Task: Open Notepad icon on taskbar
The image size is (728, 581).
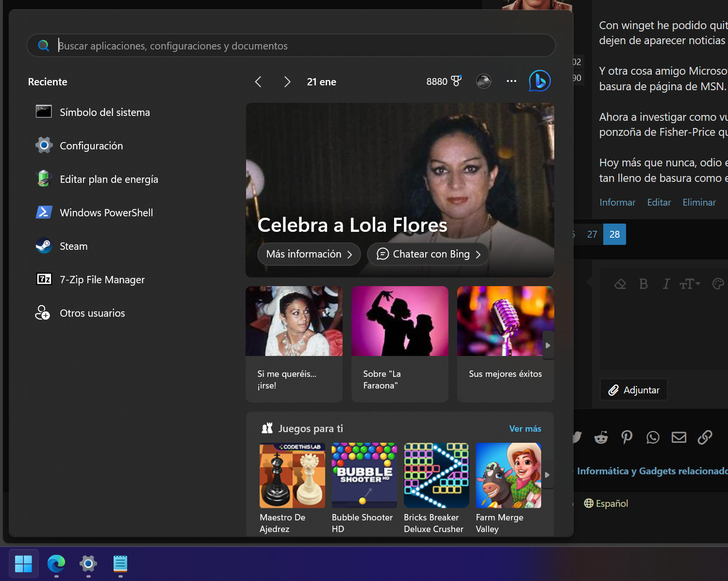Action: coord(120,564)
